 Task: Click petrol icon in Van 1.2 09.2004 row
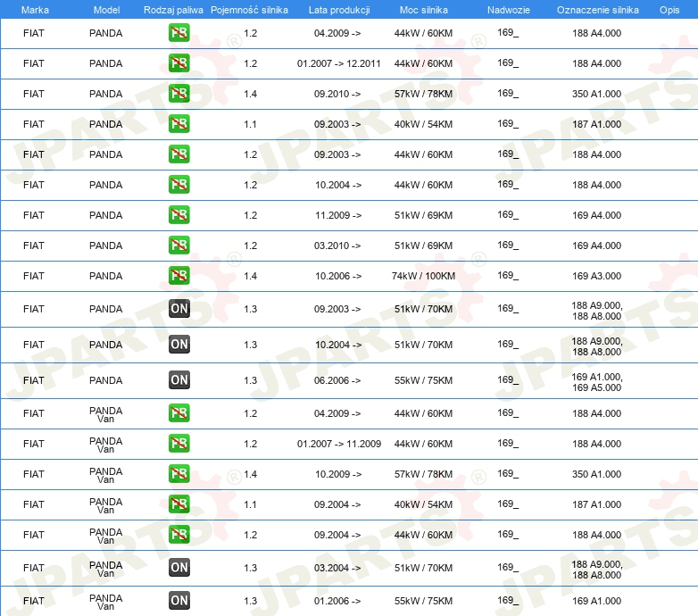coord(179,534)
